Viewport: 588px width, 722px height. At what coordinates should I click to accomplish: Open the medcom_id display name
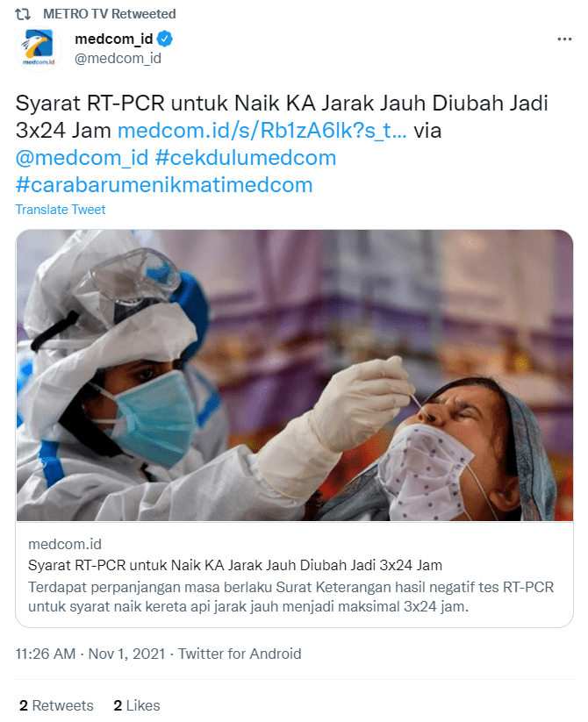tap(114, 39)
